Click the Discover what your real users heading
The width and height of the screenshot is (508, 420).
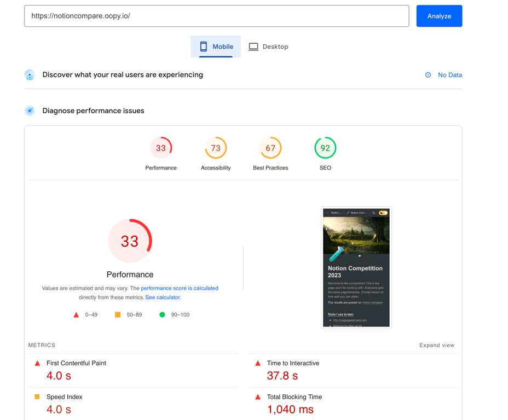click(123, 75)
